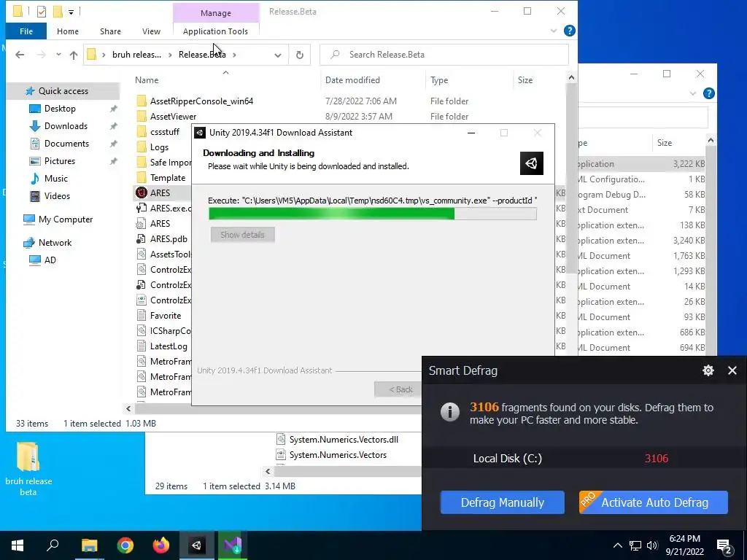
Task: Sort files by Name column
Action: click(x=147, y=80)
